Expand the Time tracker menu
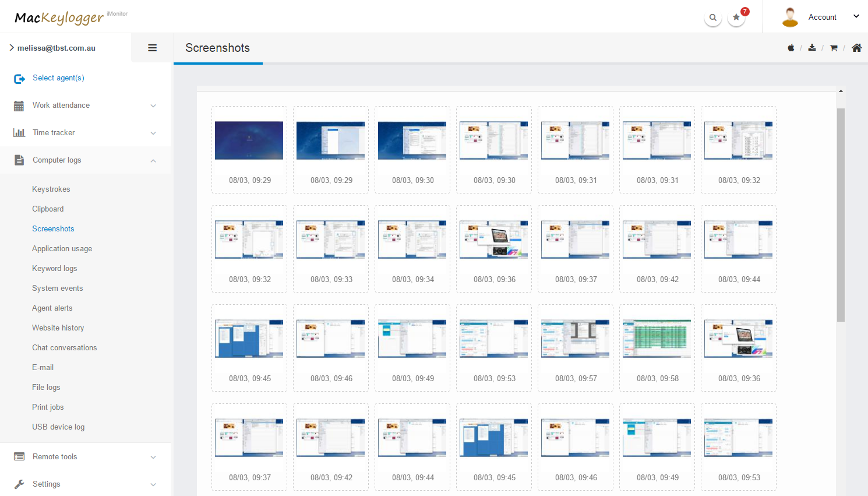Image resolution: width=868 pixels, height=496 pixels. click(x=86, y=133)
